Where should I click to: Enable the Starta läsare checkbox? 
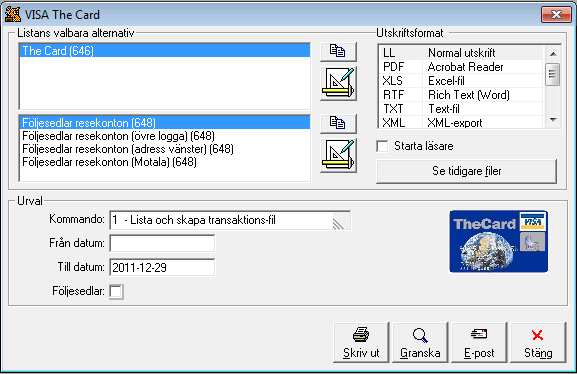pos(383,146)
